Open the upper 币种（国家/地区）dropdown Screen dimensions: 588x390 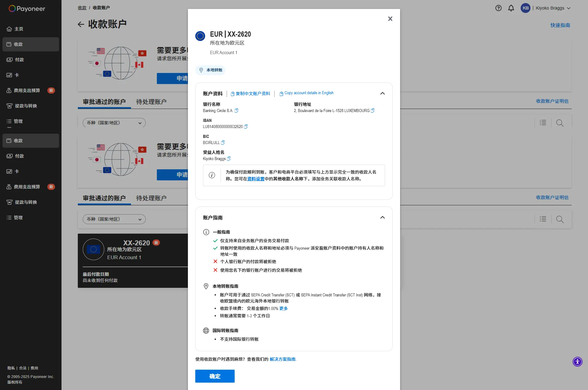point(114,123)
